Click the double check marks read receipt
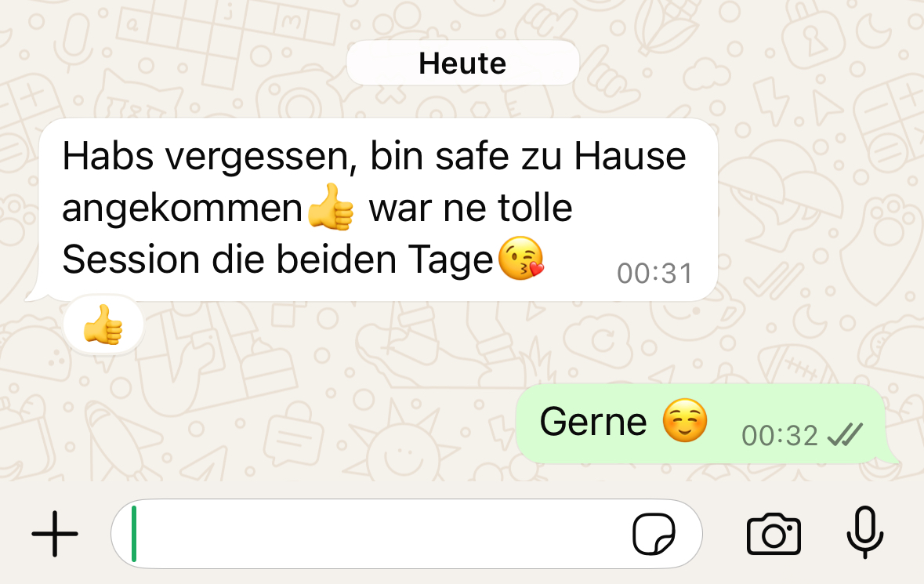Image resolution: width=924 pixels, height=584 pixels. tap(845, 436)
